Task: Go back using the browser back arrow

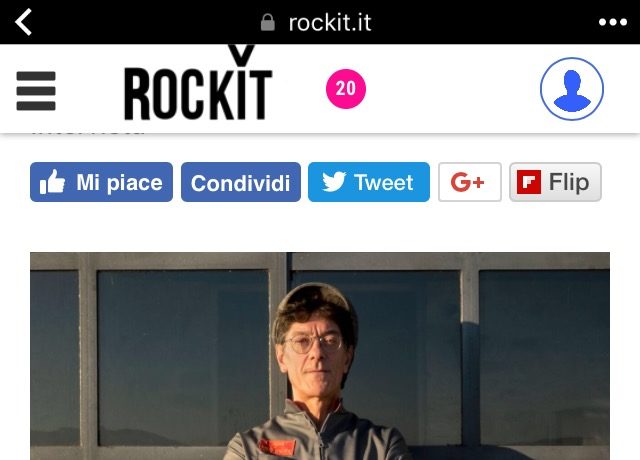Action: (x=24, y=22)
